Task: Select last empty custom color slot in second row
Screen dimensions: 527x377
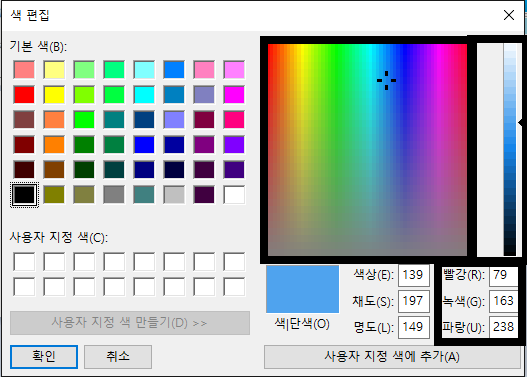Action: tap(234, 287)
